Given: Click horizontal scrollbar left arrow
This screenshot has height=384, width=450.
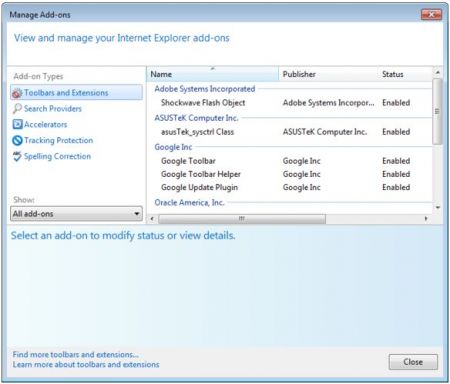Looking at the screenshot, I should coord(152,219).
